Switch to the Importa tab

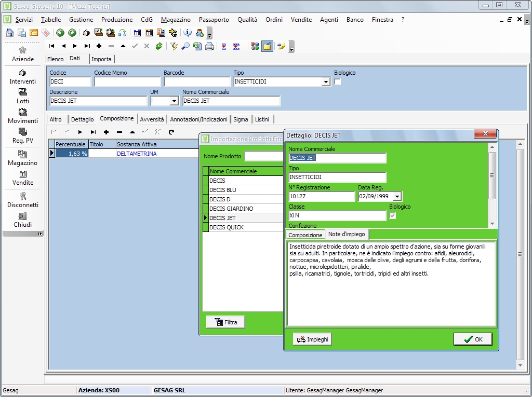[x=101, y=59]
